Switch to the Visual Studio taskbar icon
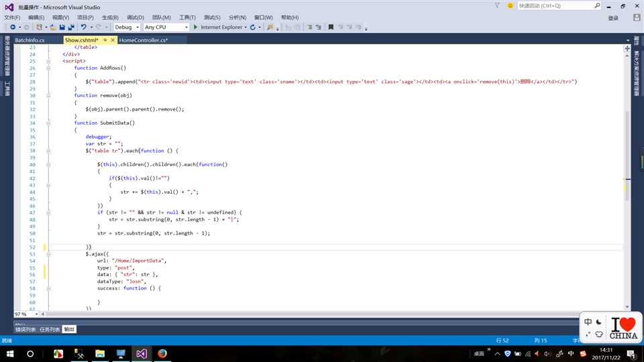The width and height of the screenshot is (644, 362). point(142,353)
